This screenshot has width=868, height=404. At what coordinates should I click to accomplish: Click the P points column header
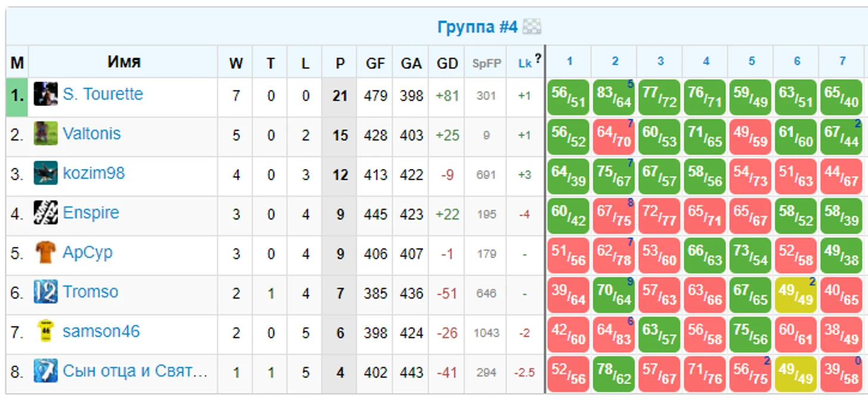(340, 63)
